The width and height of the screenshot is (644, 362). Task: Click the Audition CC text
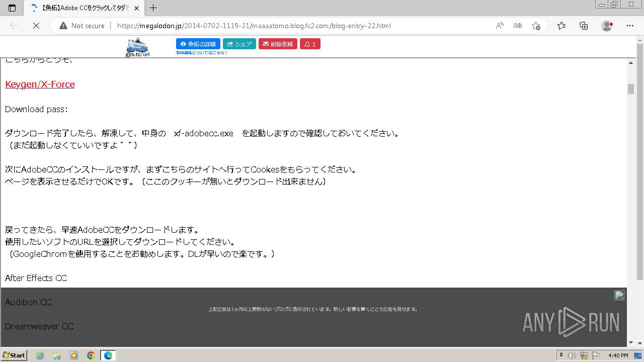(28, 302)
